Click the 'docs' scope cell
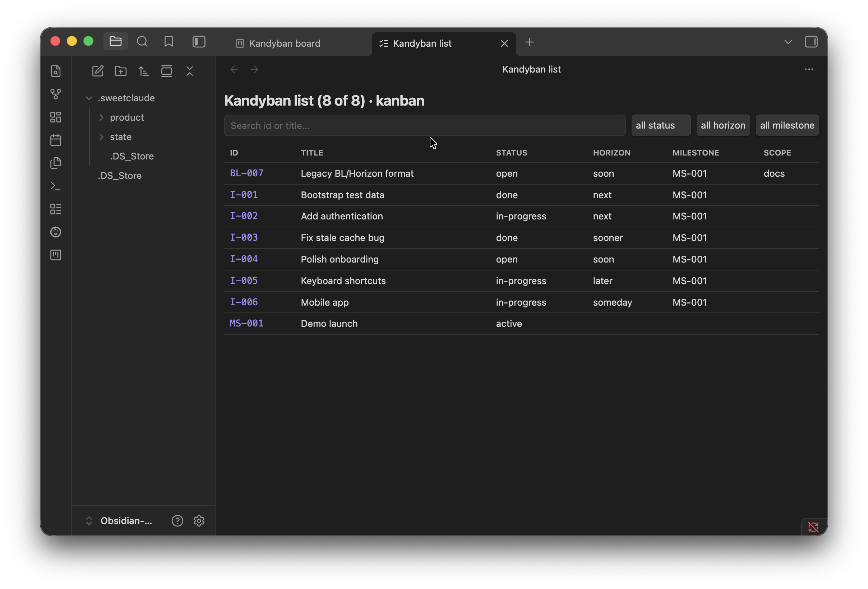Viewport: 868px width, 589px height. [774, 173]
